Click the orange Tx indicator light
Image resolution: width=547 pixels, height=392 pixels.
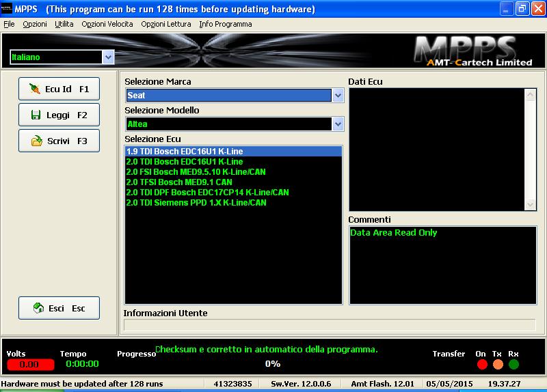point(498,364)
